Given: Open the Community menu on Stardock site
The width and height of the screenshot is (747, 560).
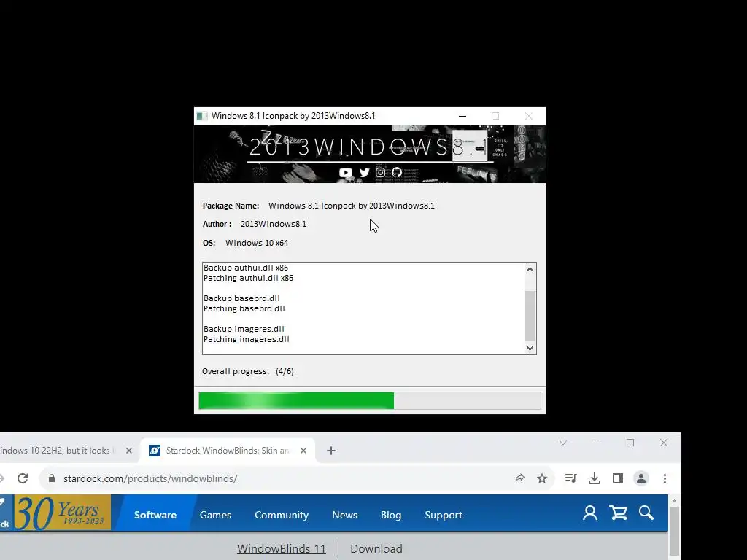Looking at the screenshot, I should (282, 515).
